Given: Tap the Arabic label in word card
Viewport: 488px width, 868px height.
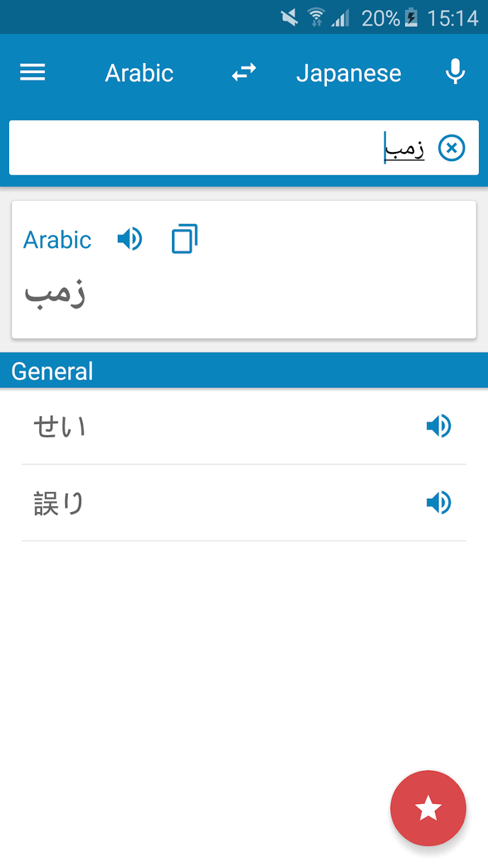Looking at the screenshot, I should [57, 240].
